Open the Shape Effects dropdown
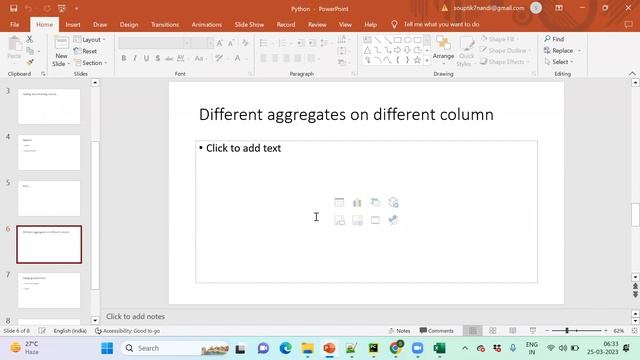Viewport: 640px width, 360px height. 505,62
